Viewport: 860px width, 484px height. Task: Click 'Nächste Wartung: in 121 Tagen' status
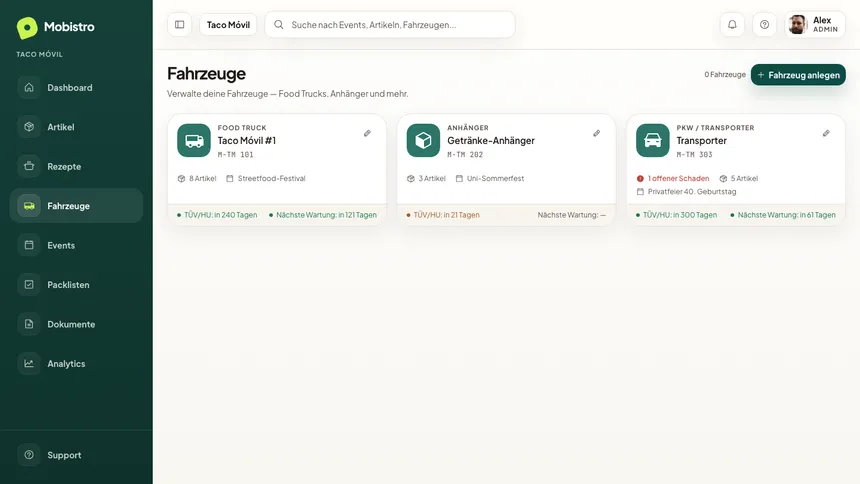pos(322,215)
